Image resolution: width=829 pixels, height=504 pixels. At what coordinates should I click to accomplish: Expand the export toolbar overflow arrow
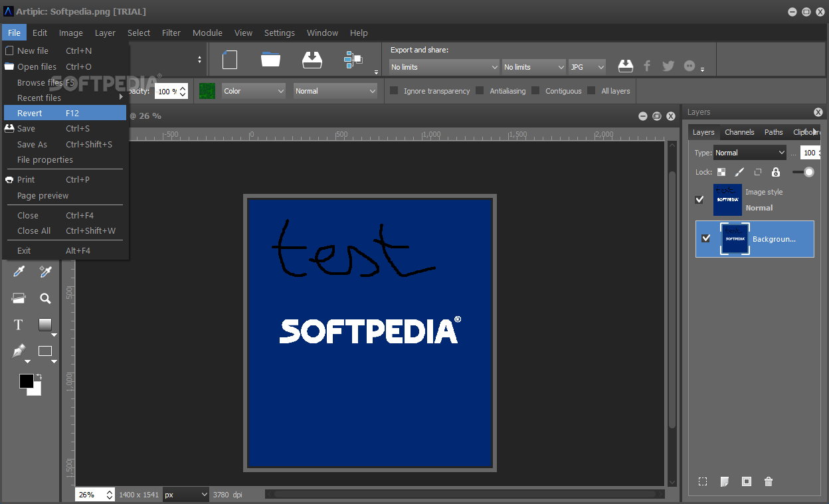(702, 70)
